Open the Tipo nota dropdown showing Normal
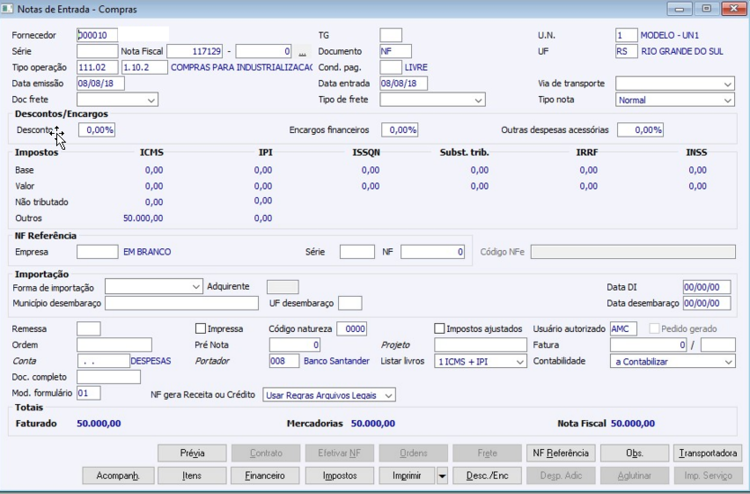The width and height of the screenshot is (750, 494). (x=674, y=99)
